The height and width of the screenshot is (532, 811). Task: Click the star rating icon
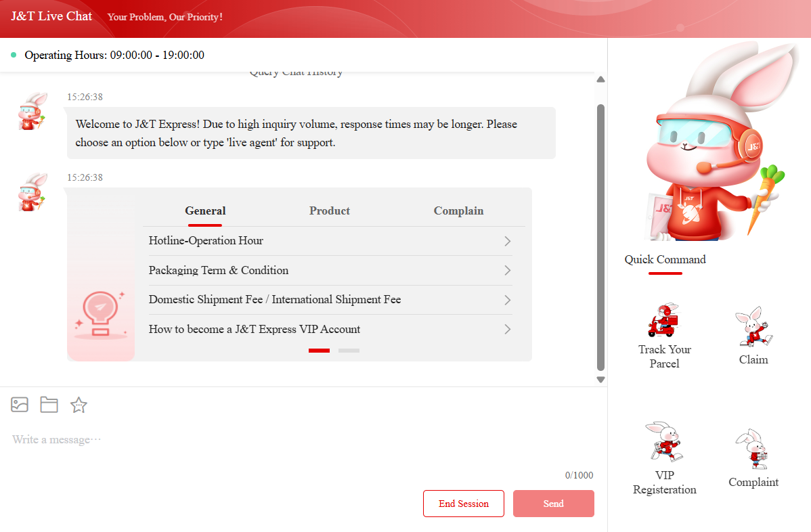(79, 405)
